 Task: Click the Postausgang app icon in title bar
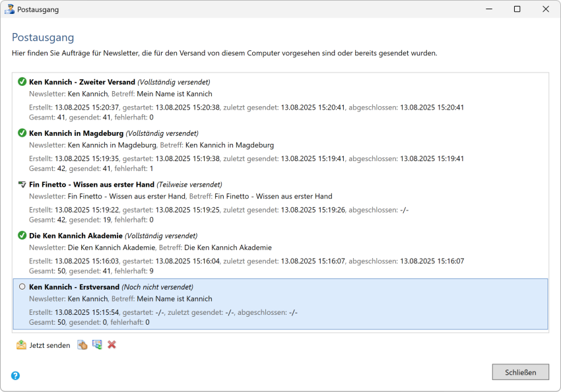pyautogui.click(x=9, y=9)
